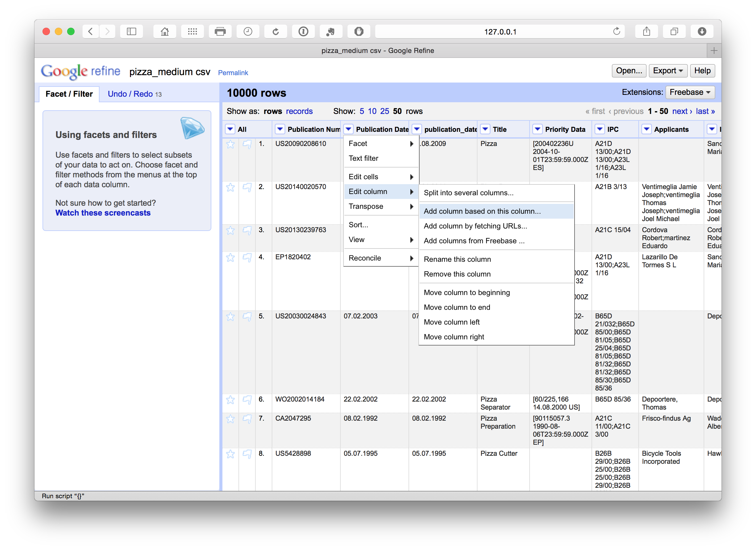Image resolution: width=756 pixels, height=550 pixels.
Task: Show 25 rows per page
Action: pyautogui.click(x=384, y=111)
